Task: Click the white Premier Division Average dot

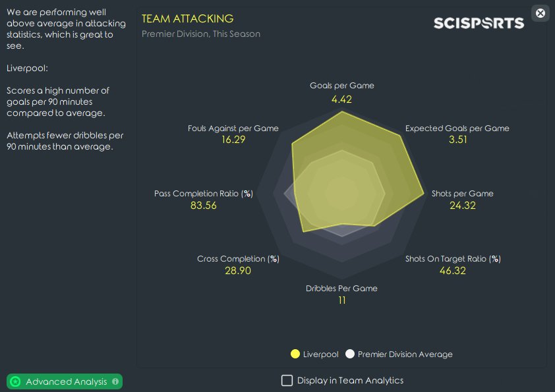Action: tap(350, 354)
